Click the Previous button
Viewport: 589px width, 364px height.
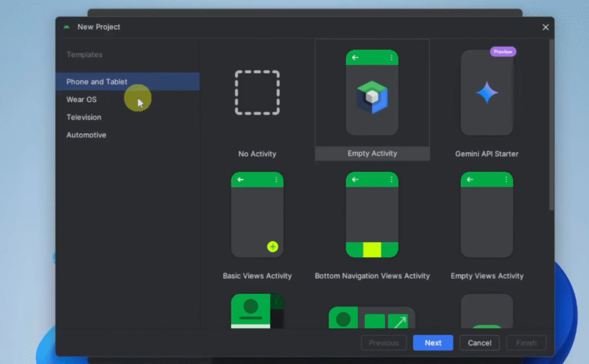384,343
